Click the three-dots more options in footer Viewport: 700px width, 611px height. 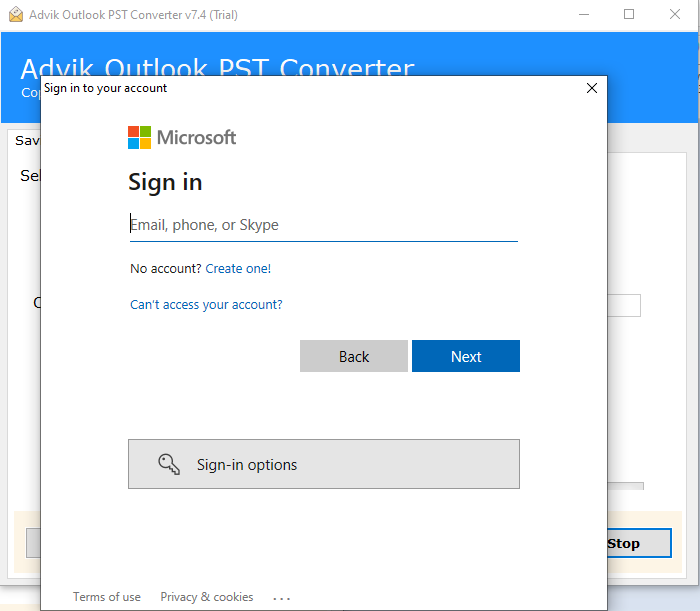[x=282, y=598]
